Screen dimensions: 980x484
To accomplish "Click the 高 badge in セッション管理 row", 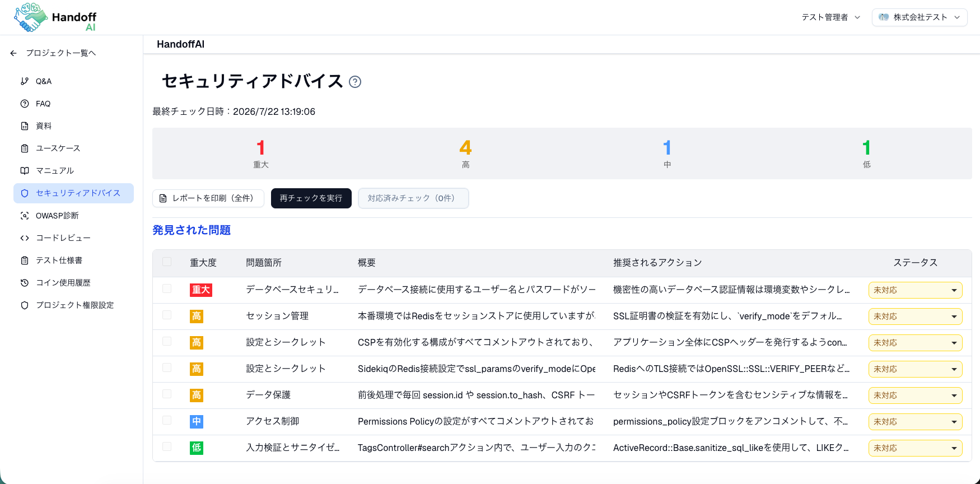I will pyautogui.click(x=197, y=317).
